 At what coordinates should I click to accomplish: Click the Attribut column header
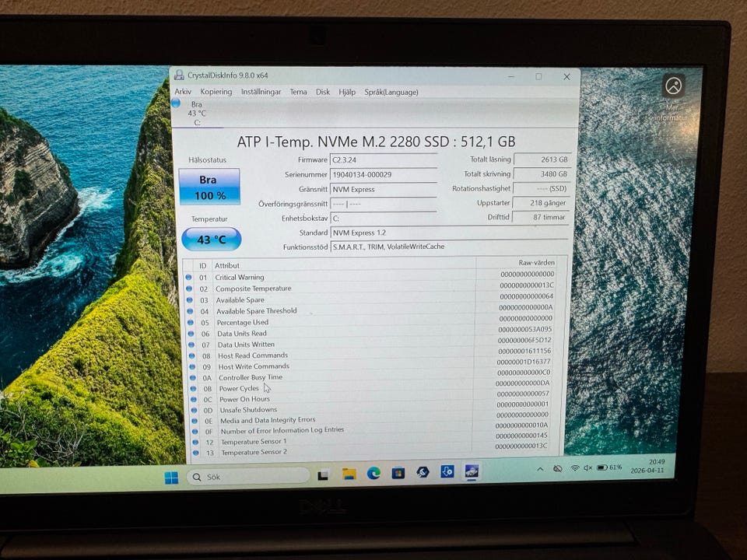226,266
